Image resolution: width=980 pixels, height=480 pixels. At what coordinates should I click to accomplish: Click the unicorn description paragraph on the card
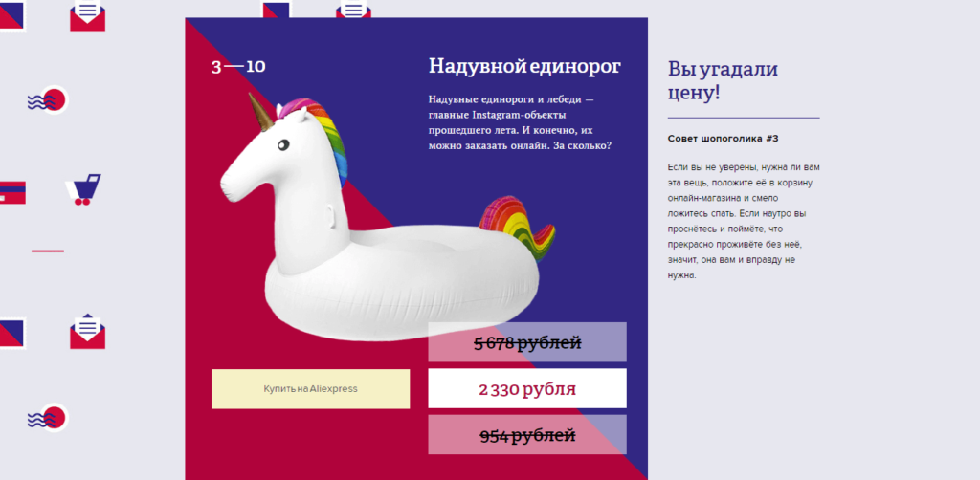click(521, 122)
